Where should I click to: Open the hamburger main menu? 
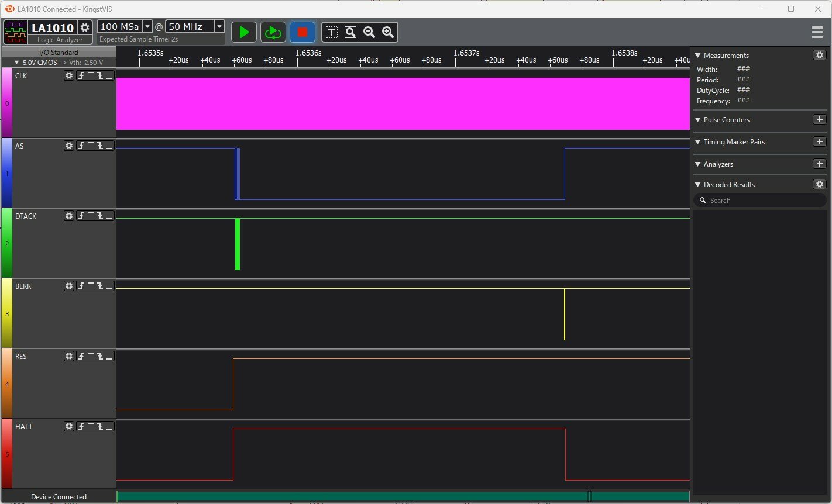817,32
